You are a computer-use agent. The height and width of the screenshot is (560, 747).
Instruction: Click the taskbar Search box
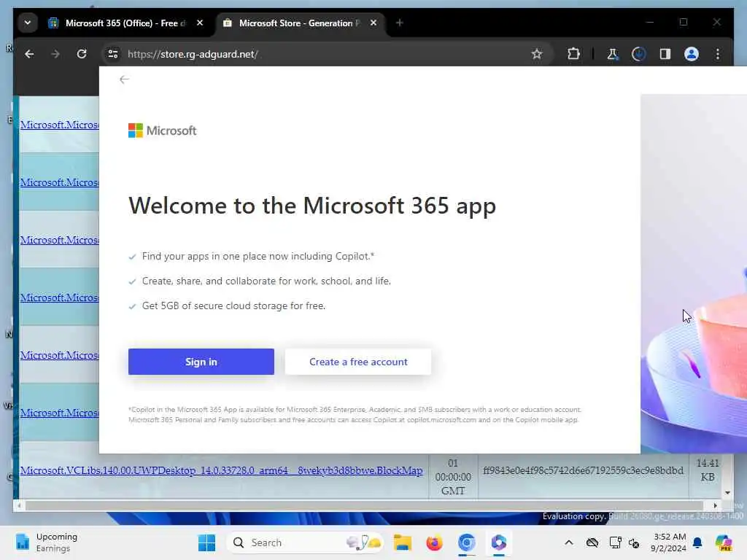[x=305, y=542]
